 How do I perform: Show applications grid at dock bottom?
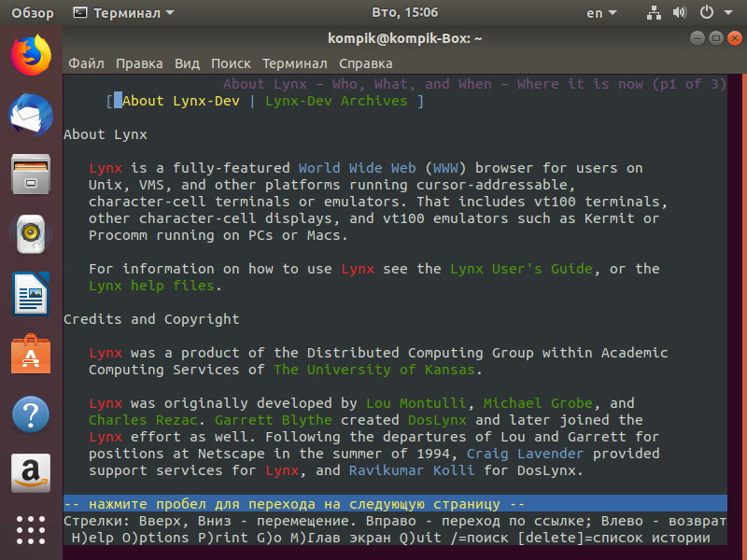[x=31, y=530]
